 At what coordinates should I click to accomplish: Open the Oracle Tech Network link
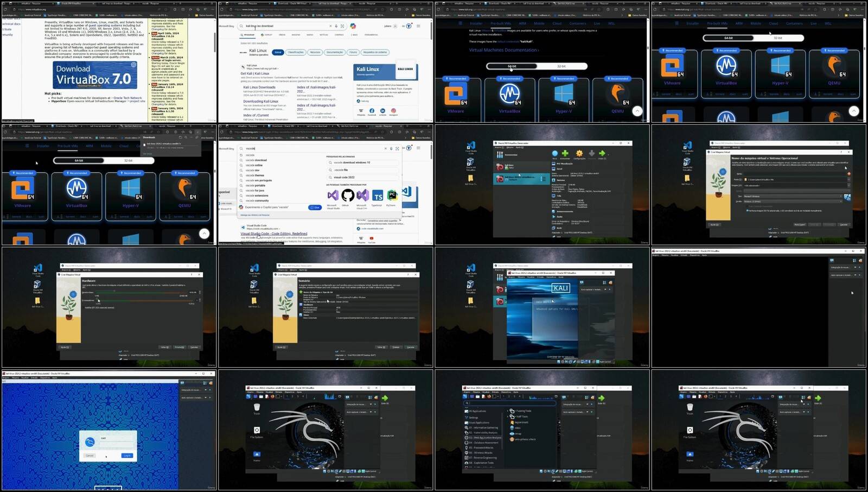[127, 98]
